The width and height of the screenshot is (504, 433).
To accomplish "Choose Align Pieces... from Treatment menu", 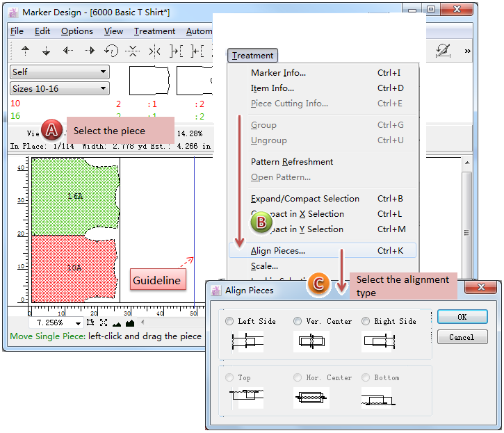I will click(x=278, y=251).
